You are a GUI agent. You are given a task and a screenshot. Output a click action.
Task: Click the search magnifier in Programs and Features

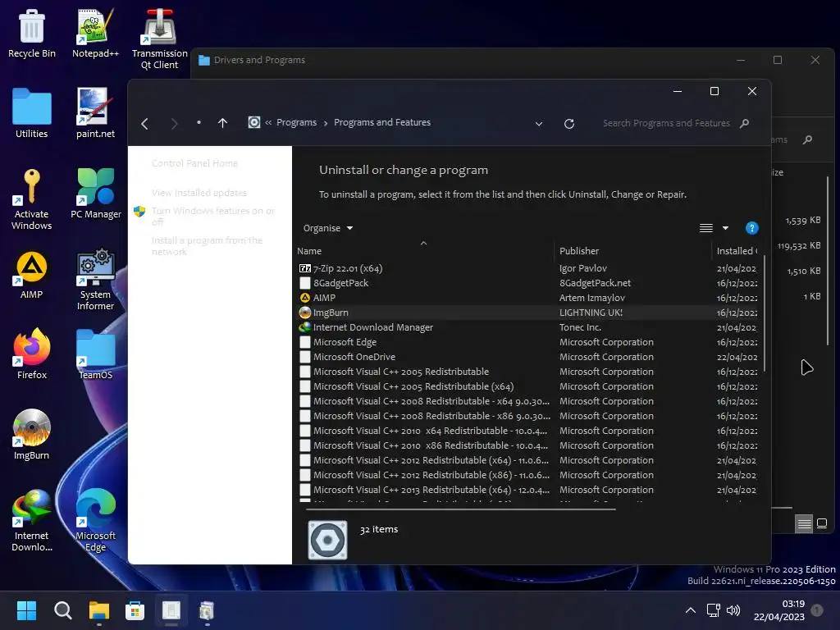coord(744,123)
